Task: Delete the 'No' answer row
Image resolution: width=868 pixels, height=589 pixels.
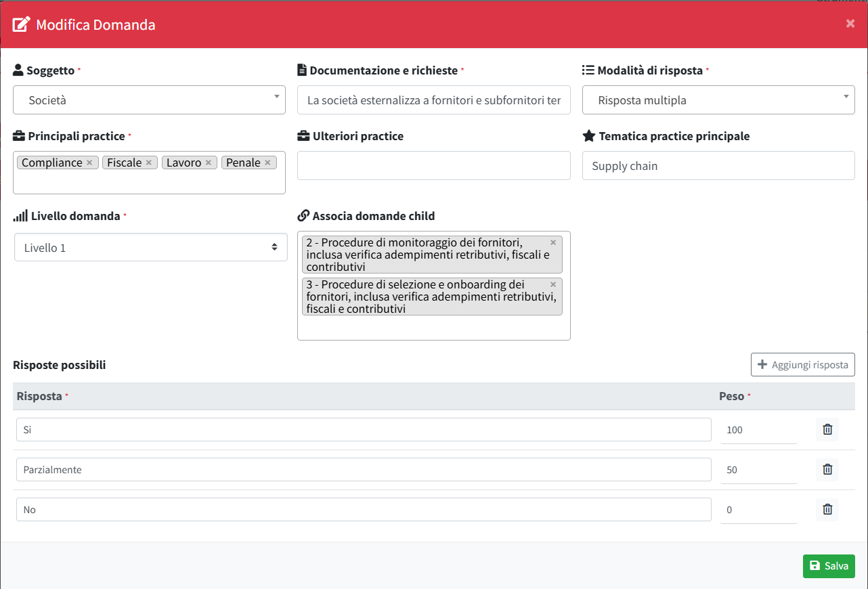Action: click(x=827, y=509)
